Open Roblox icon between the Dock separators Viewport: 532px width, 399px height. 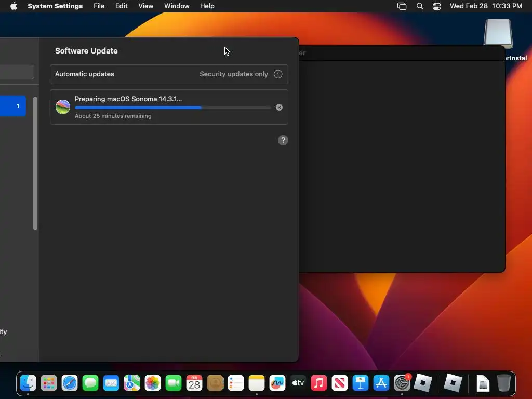point(453,383)
